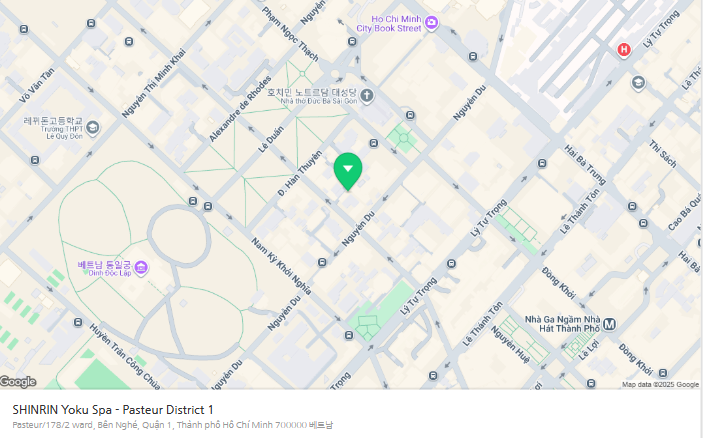The image size is (703, 438).
Task: Select the Le Quy Don school icon
Action: pyautogui.click(x=93, y=128)
